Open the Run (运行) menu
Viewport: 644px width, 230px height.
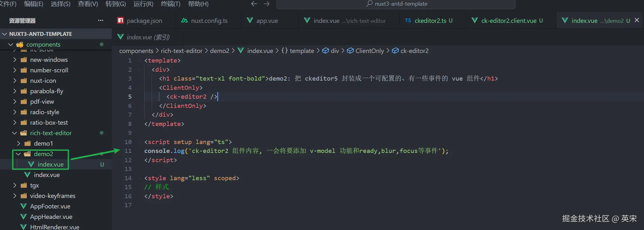(143, 4)
